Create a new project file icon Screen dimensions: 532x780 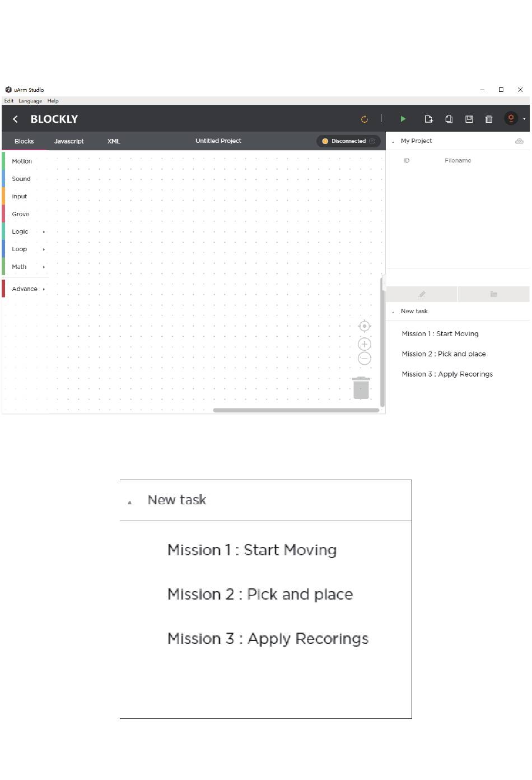[x=428, y=119]
